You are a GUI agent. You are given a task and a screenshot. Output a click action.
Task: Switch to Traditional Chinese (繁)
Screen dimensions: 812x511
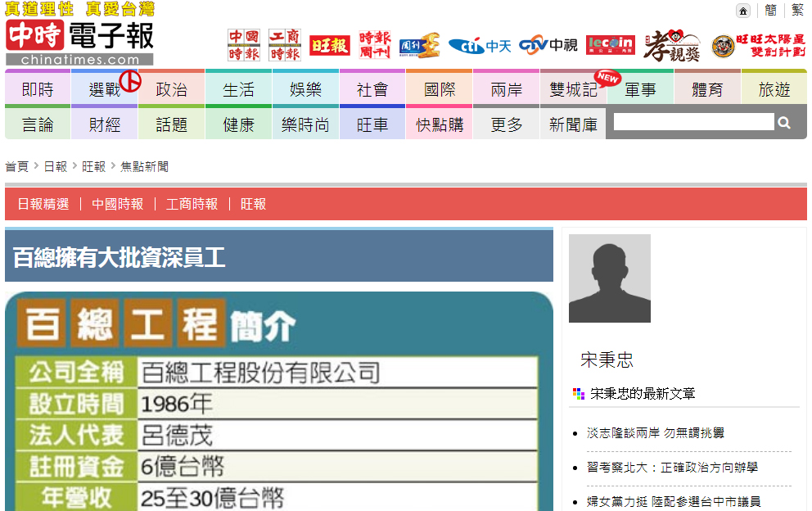coord(797,11)
